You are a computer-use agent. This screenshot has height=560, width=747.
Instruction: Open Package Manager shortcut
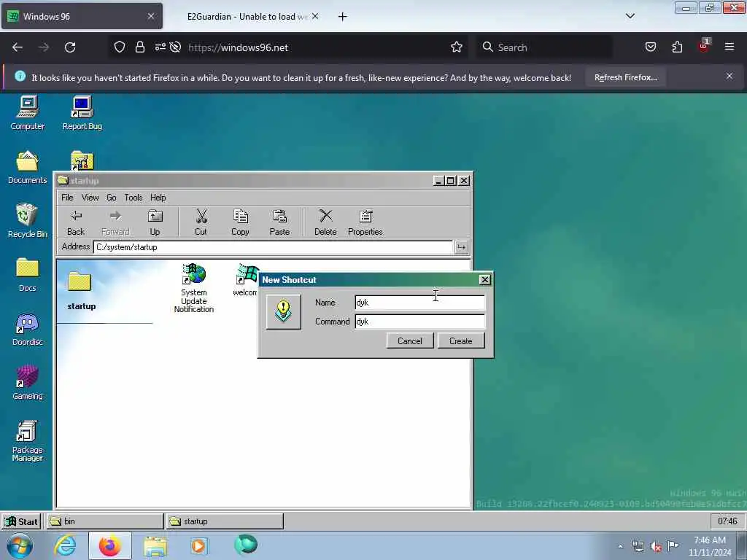(28, 441)
